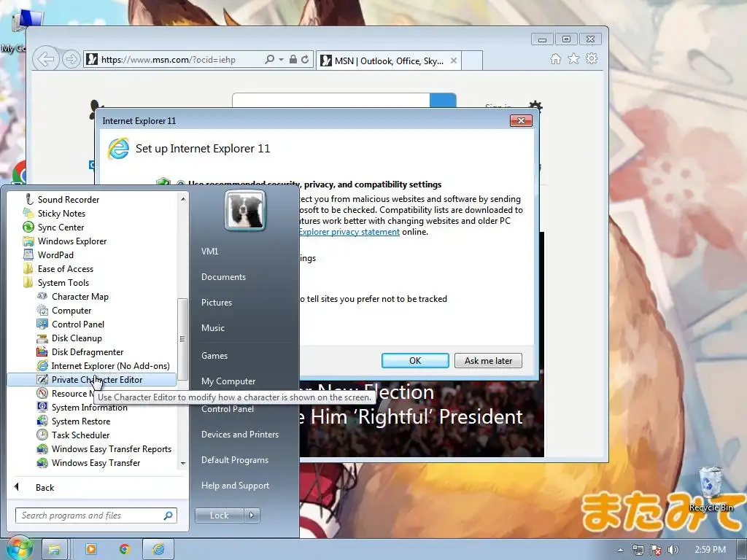The width and height of the screenshot is (747, 560).
Task: Open Sync Center icon
Action: [x=28, y=227]
